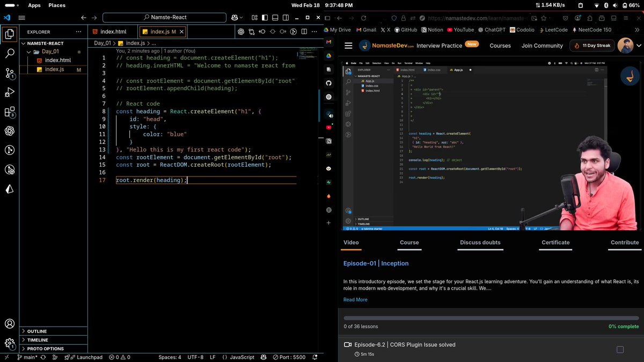Open the editor's More Actions ellipsis
The height and width of the screenshot is (362, 644).
(314, 32)
